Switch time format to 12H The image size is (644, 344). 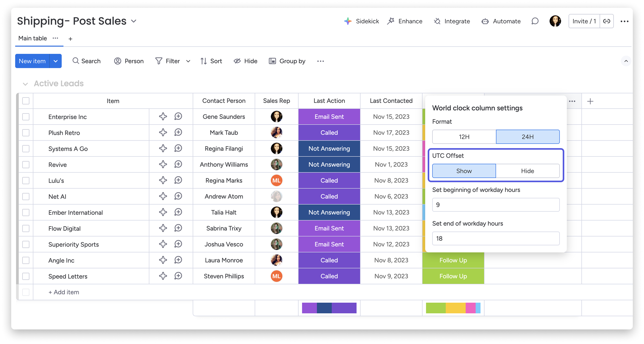coord(464,137)
